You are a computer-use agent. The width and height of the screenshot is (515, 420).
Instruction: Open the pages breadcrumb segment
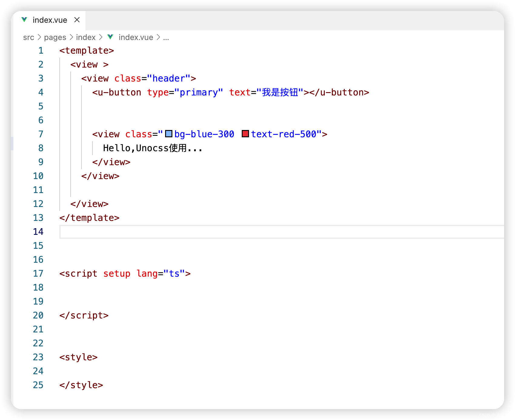[55, 37]
